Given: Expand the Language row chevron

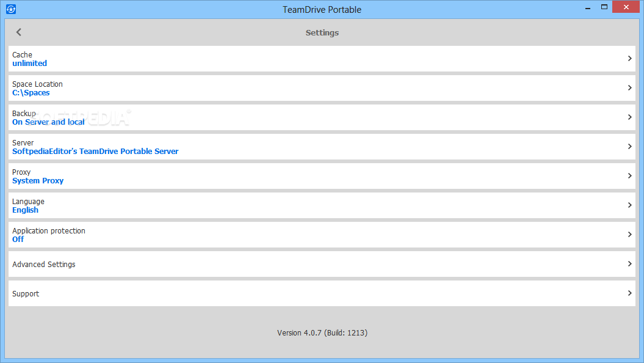Looking at the screenshot, I should (x=629, y=205).
